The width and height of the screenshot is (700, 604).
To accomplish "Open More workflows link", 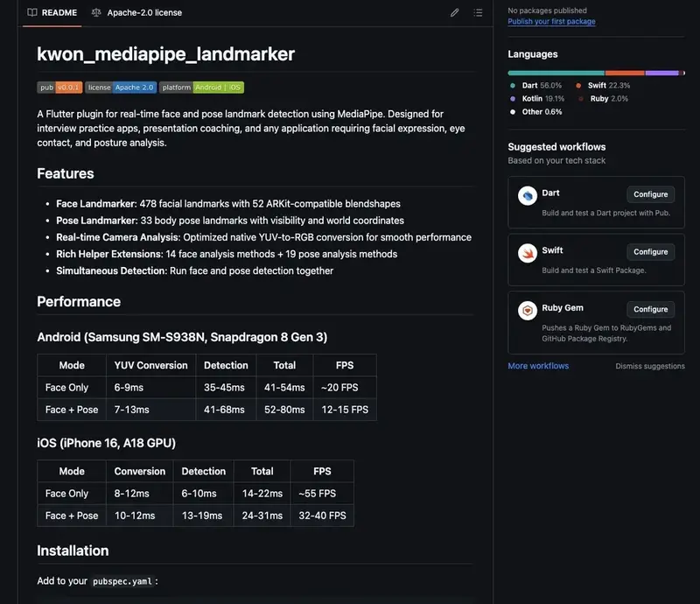I will [538, 366].
